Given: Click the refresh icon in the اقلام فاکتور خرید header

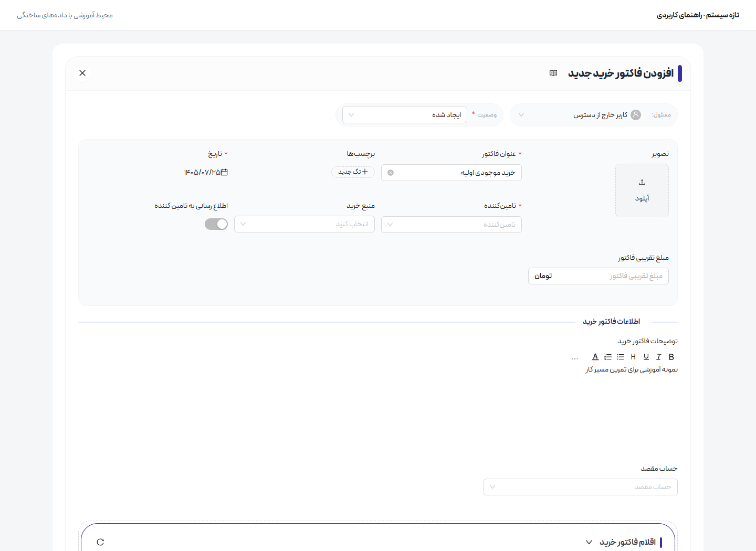Looking at the screenshot, I should click(x=100, y=542).
